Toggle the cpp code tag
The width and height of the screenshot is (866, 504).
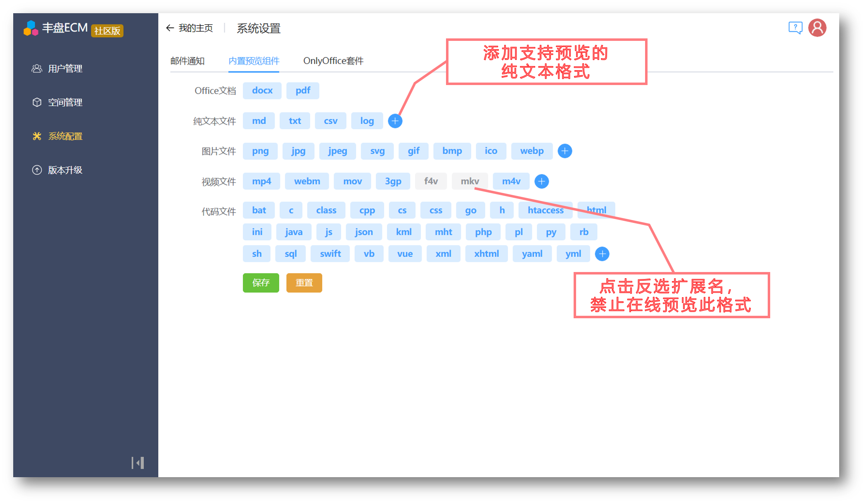(367, 211)
